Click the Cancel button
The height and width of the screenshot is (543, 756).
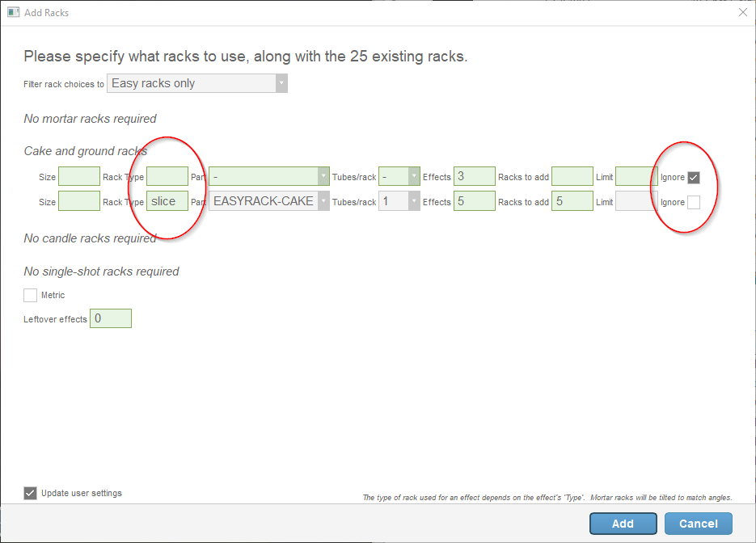click(698, 523)
